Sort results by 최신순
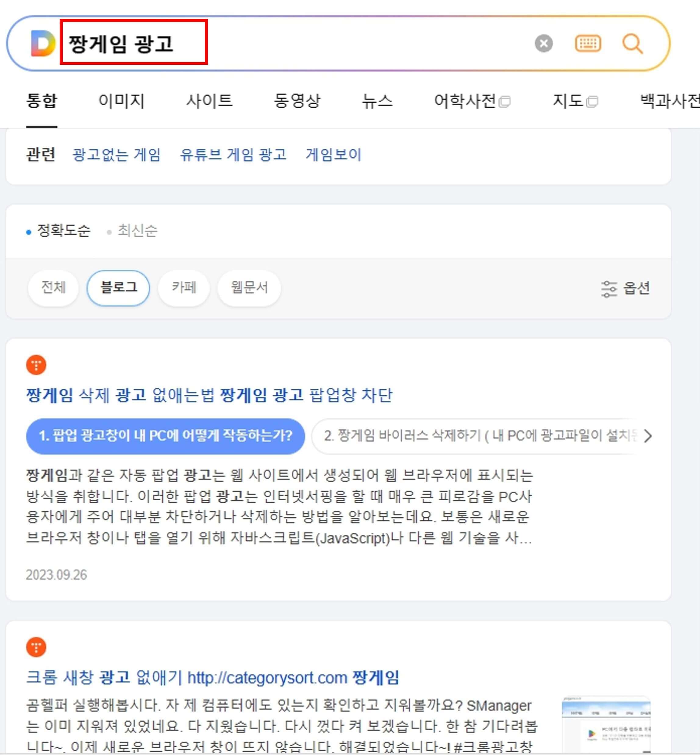The image size is (700, 755). (x=132, y=230)
